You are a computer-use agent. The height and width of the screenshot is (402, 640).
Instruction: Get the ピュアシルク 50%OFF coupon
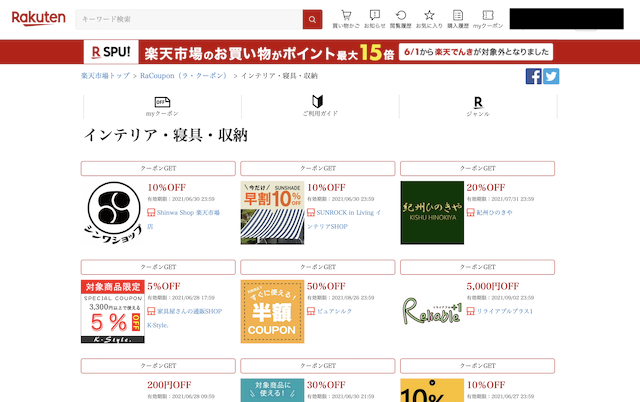pos(318,267)
